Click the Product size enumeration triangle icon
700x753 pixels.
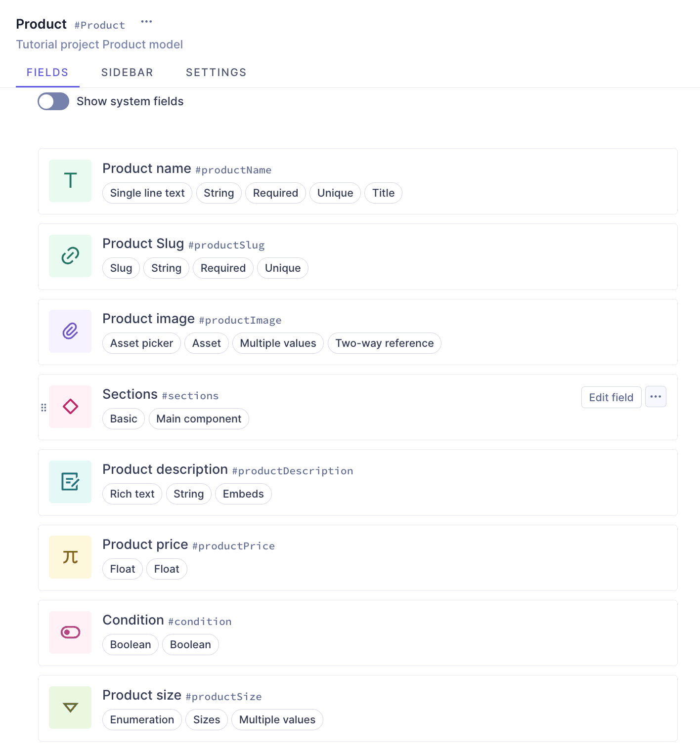[x=70, y=708]
